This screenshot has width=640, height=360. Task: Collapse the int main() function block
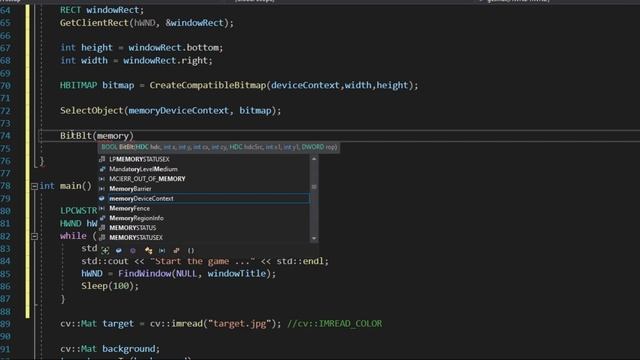pos(34,187)
